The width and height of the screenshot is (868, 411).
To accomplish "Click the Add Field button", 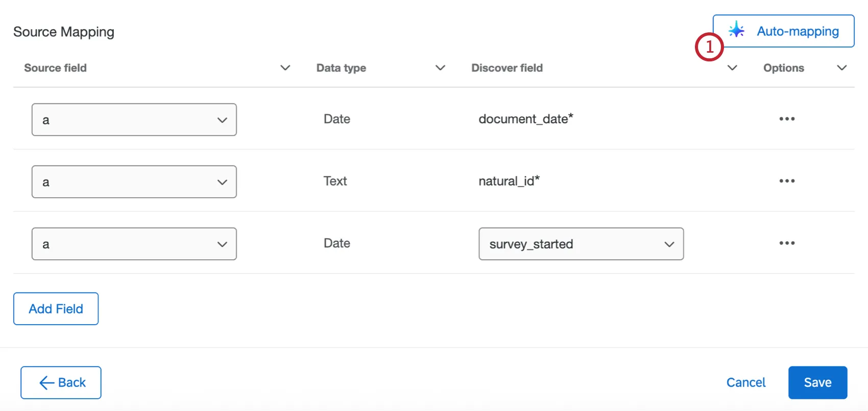I will pos(56,309).
